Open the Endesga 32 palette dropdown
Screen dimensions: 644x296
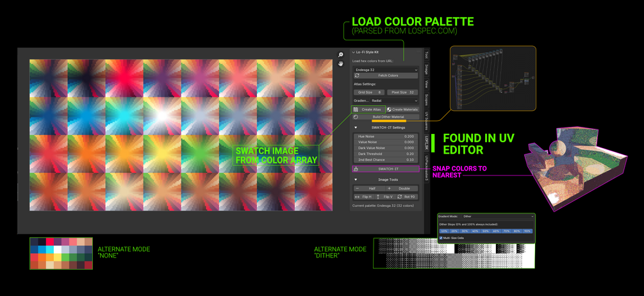tap(386, 70)
